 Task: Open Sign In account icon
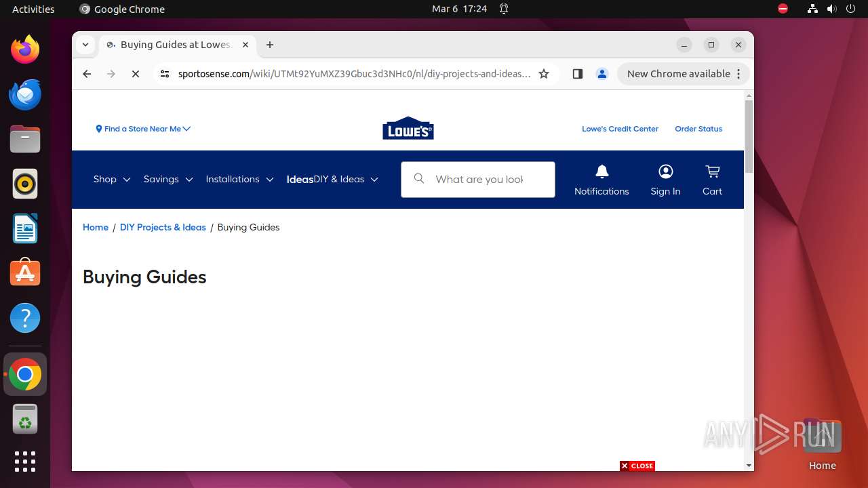[665, 180]
